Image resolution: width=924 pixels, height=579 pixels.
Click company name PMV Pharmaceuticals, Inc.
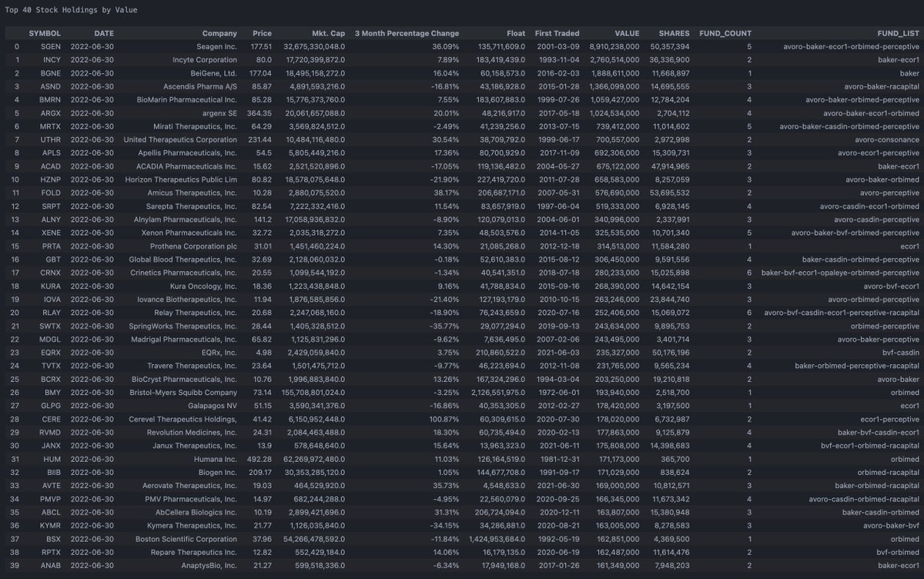(189, 497)
